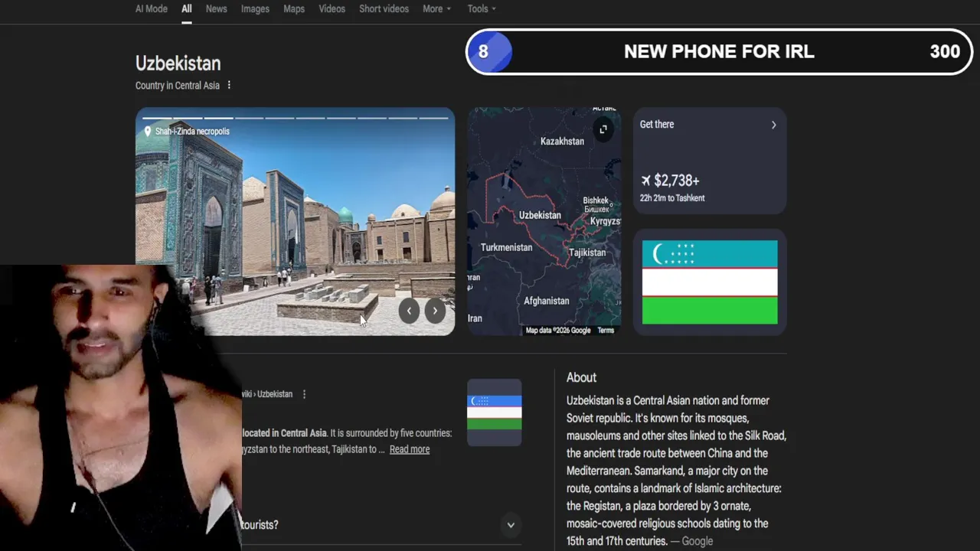Click the Bishkek label on the map

point(596,201)
